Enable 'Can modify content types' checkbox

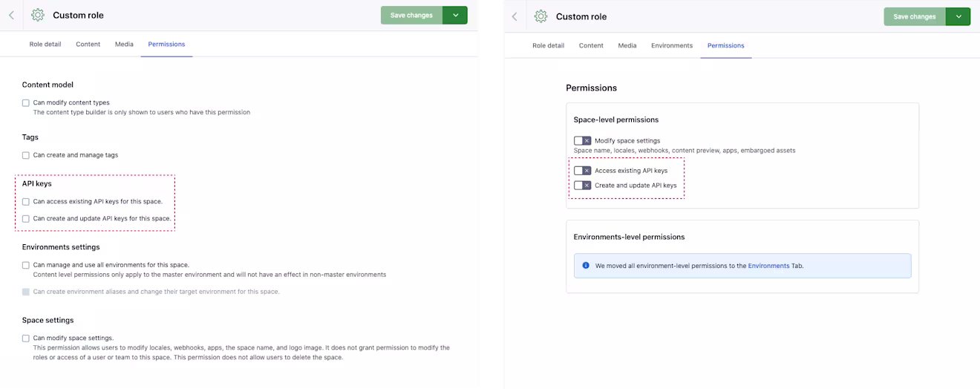pos(26,102)
